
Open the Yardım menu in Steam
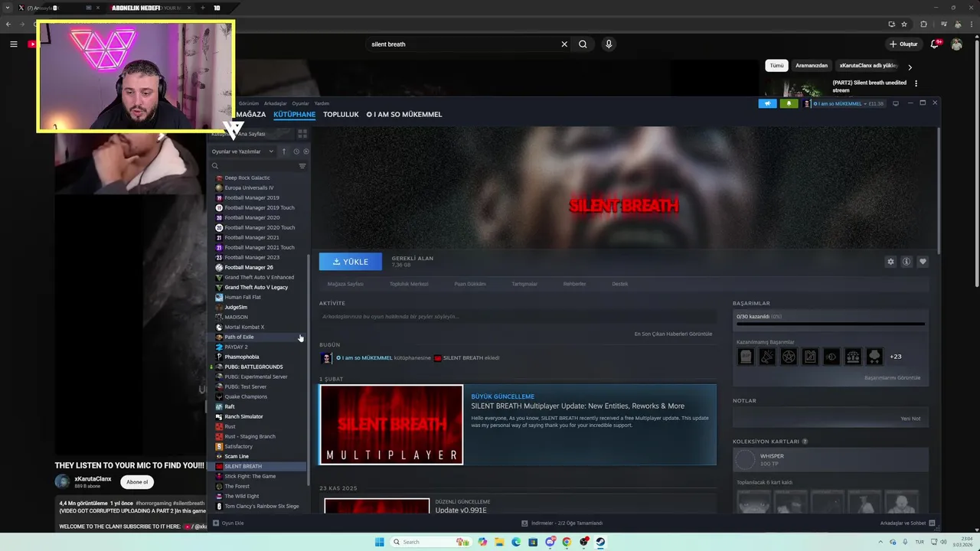(x=322, y=103)
